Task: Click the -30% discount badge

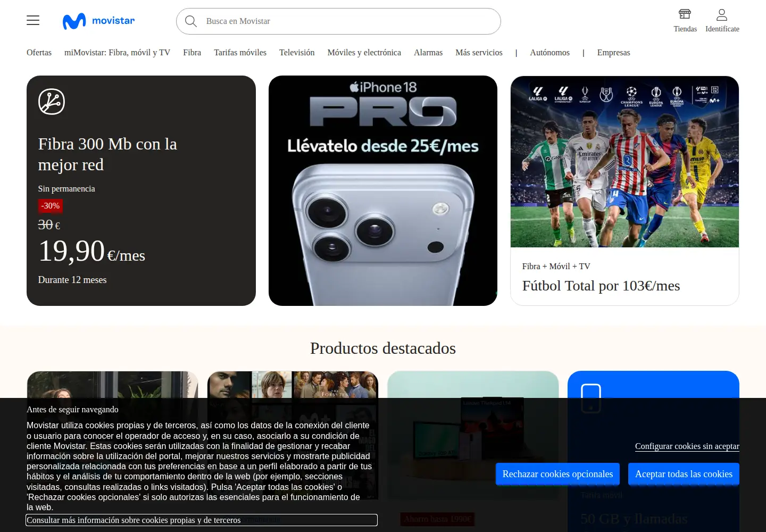Action: 51,206
